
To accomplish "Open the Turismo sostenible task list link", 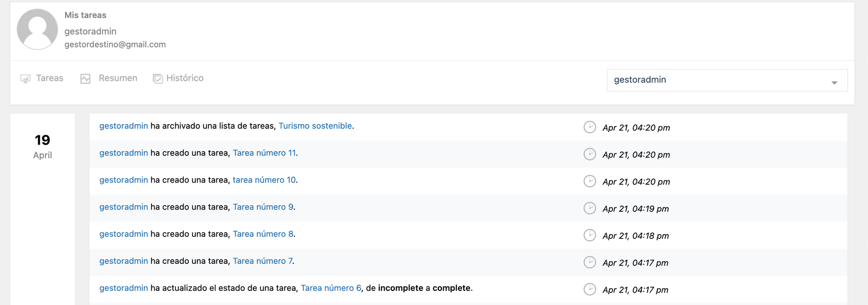I will click(x=315, y=126).
